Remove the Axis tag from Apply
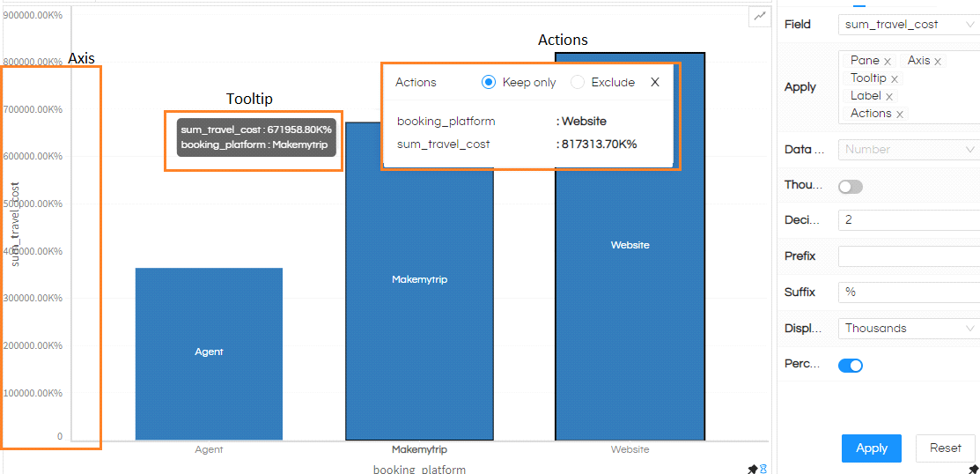The width and height of the screenshot is (980, 474). point(938,62)
